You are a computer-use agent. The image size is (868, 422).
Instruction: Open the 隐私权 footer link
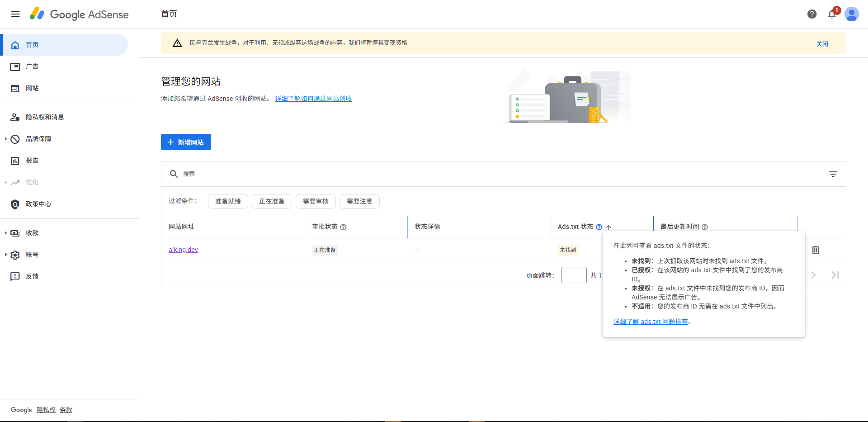pos(46,410)
